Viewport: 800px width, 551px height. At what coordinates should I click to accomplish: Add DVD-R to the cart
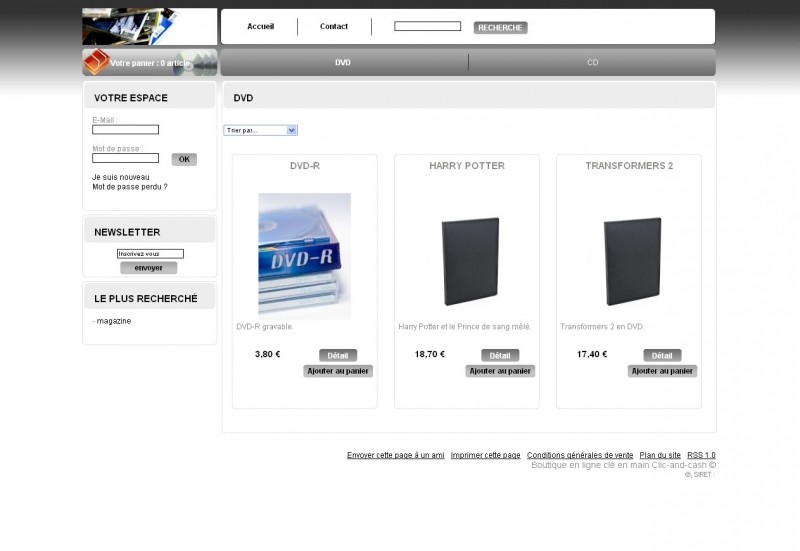tap(338, 371)
